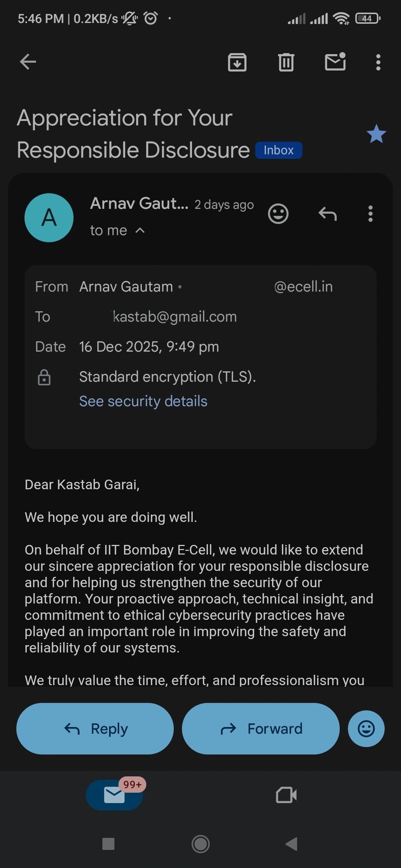
Task: Switch to the Meet video tab
Action: click(286, 795)
